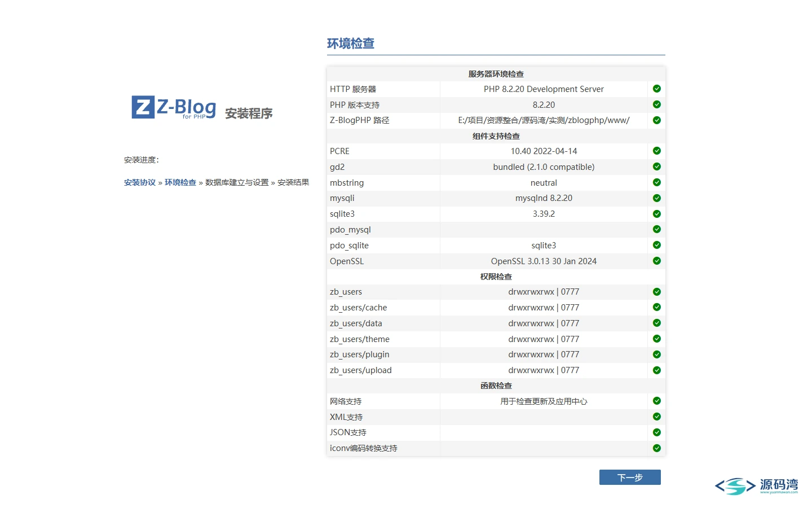Click green check icon for mbstring row
Viewport: 812px width, 508px height.
click(x=657, y=182)
